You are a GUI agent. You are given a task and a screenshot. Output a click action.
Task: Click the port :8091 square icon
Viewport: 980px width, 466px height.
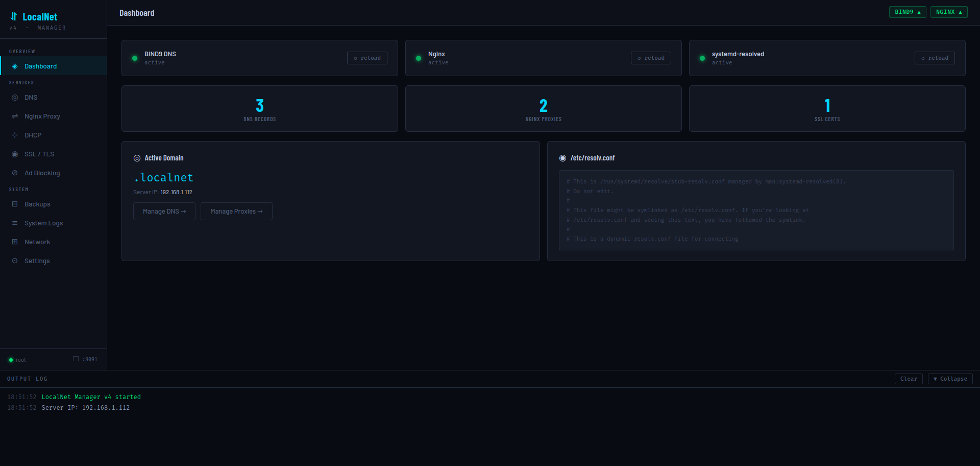pos(76,359)
